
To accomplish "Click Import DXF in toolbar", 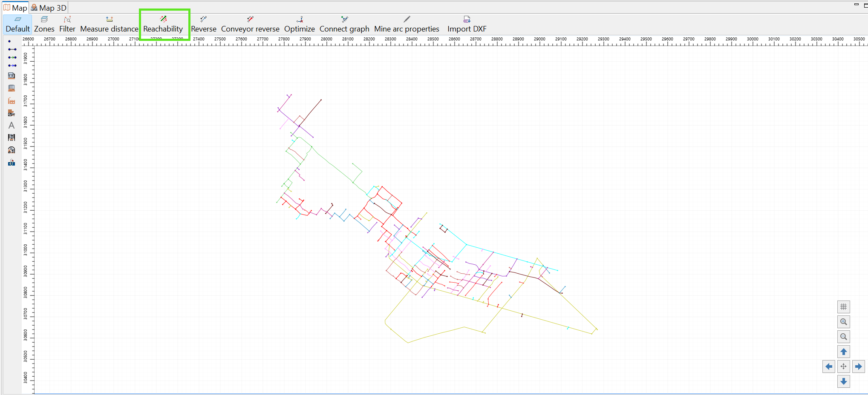I will pos(467,24).
